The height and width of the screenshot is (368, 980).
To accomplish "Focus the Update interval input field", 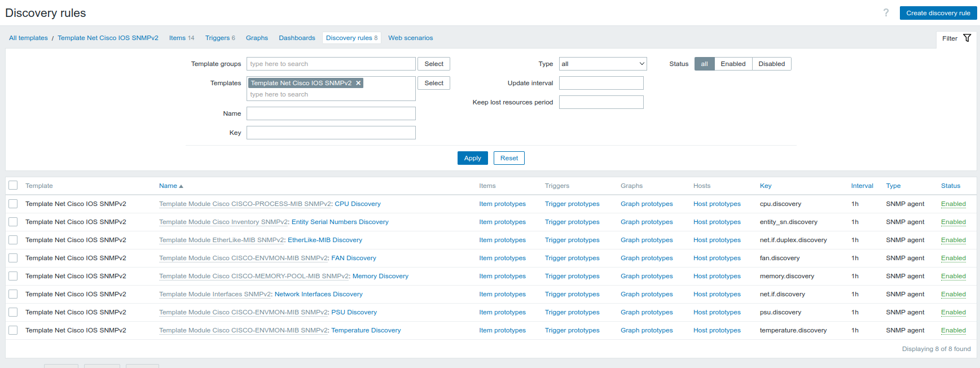I will click(x=601, y=83).
